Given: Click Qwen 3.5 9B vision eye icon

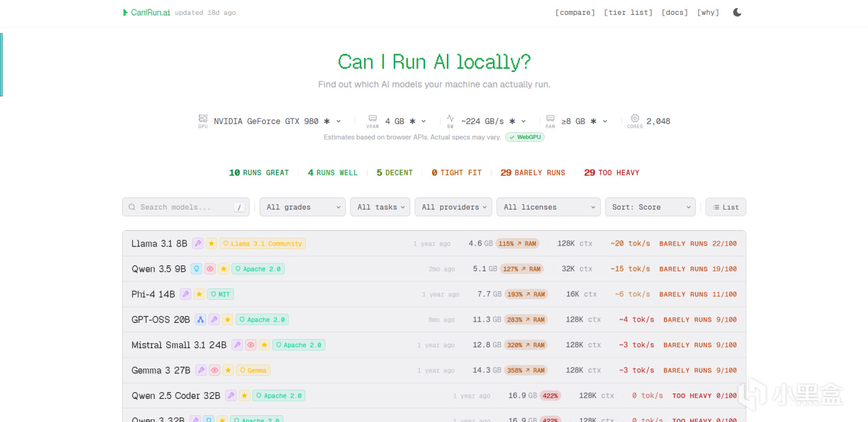Looking at the screenshot, I should [x=210, y=269].
